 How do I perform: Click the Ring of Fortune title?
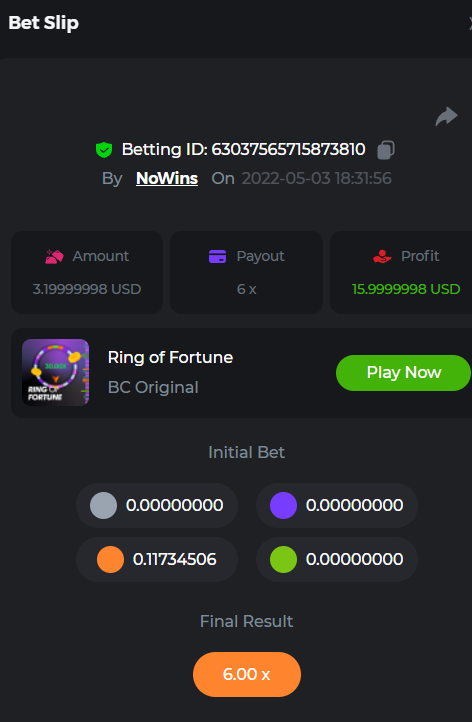point(170,357)
